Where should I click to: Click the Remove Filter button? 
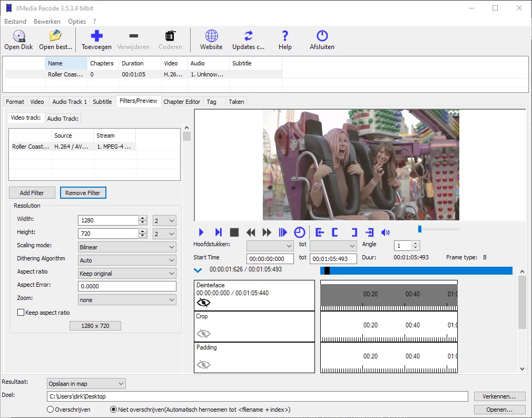click(x=83, y=193)
